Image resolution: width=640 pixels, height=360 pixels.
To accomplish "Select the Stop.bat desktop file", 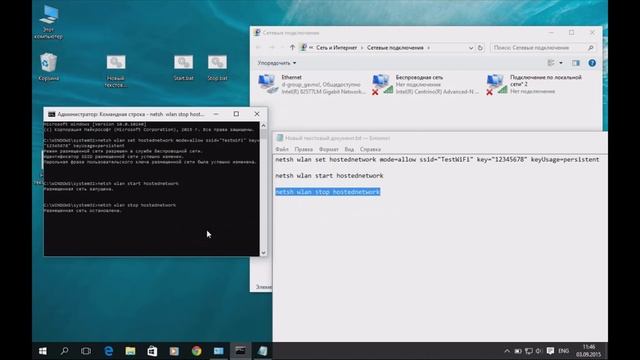I will (x=217, y=68).
